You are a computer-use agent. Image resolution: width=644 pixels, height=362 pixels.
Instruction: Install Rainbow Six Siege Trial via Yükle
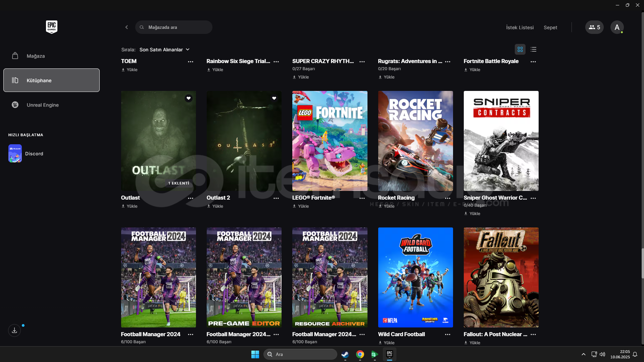click(215, 70)
